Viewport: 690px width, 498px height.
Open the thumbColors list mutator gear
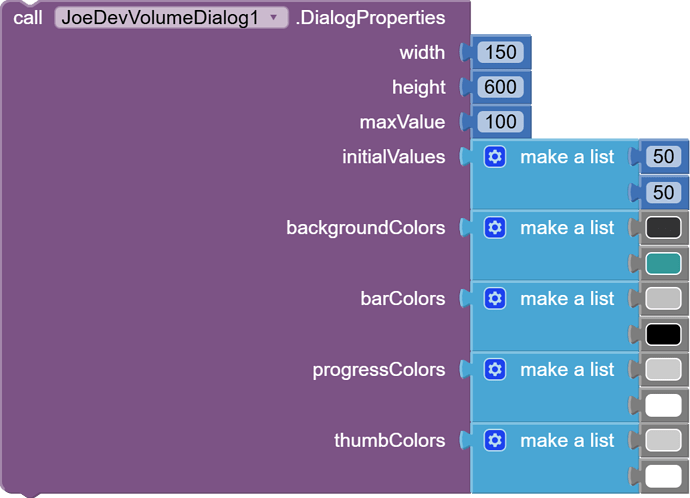(x=494, y=441)
